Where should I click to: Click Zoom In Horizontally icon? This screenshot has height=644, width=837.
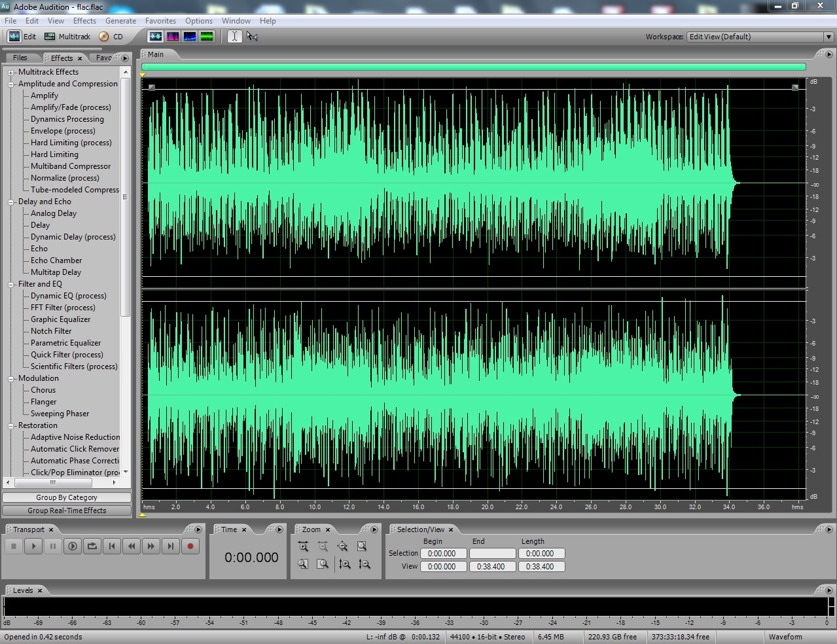point(303,546)
